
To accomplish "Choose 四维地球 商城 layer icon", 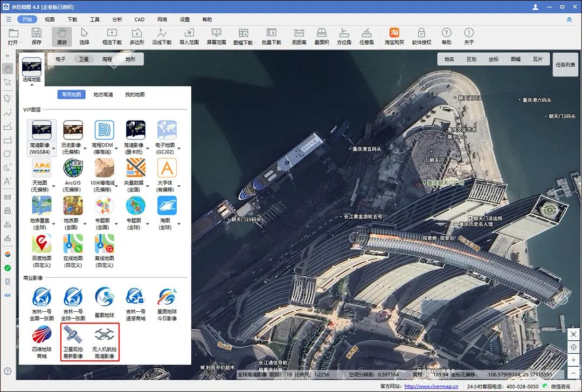I will 41,341.
